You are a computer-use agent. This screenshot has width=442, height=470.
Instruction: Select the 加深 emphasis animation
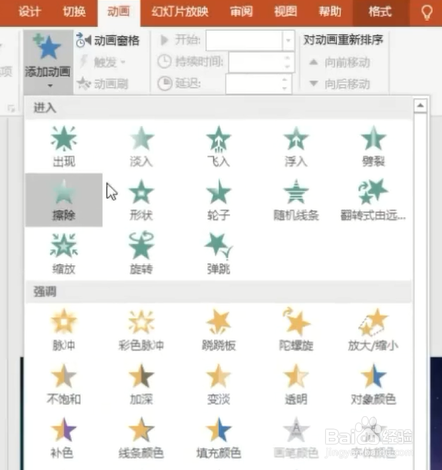[141, 384]
